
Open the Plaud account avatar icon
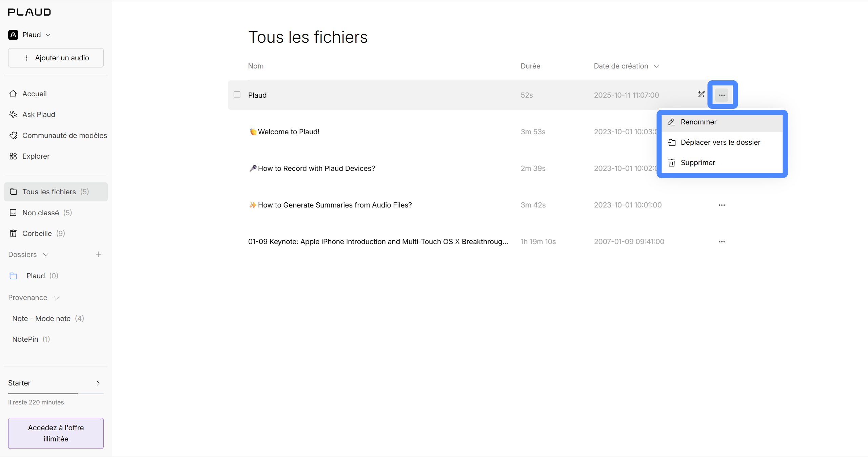pyautogui.click(x=13, y=35)
